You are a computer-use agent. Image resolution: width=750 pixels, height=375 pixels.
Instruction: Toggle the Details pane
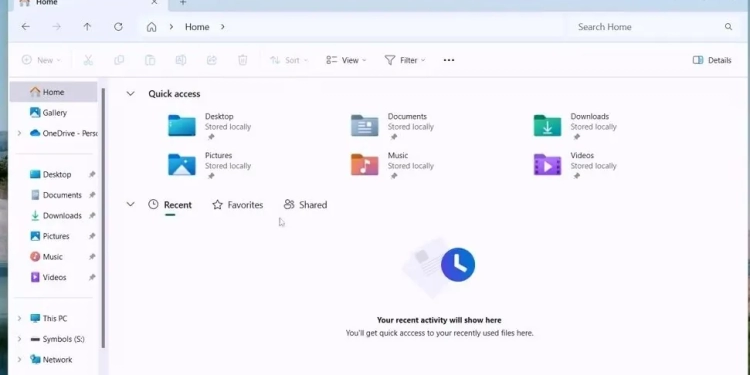[x=712, y=60]
